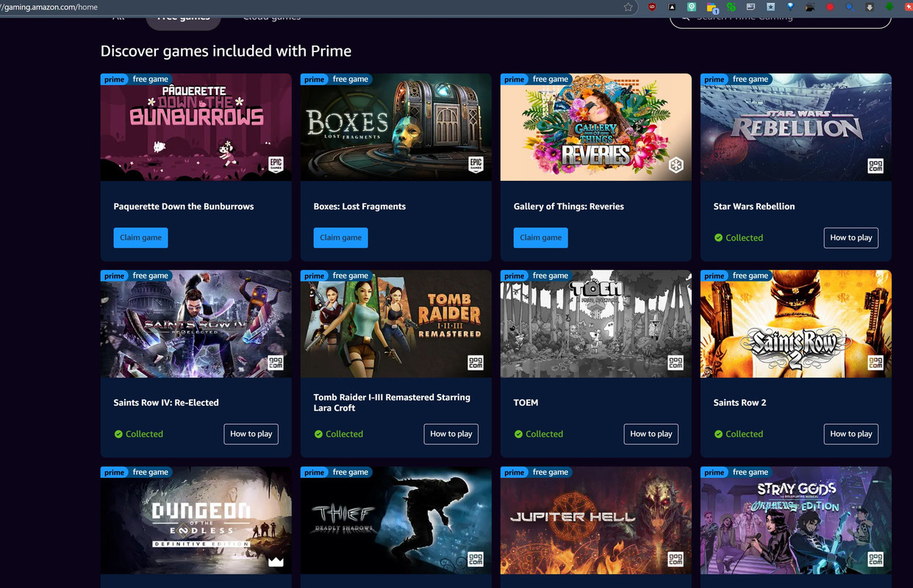Open the folder extension with badge 1

712,7
